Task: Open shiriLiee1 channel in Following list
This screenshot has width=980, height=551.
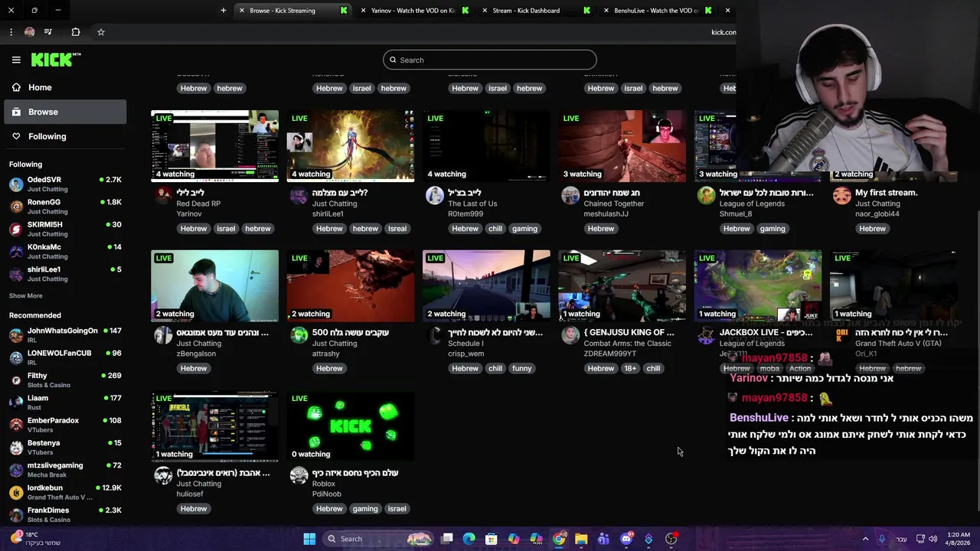Action: [66, 274]
